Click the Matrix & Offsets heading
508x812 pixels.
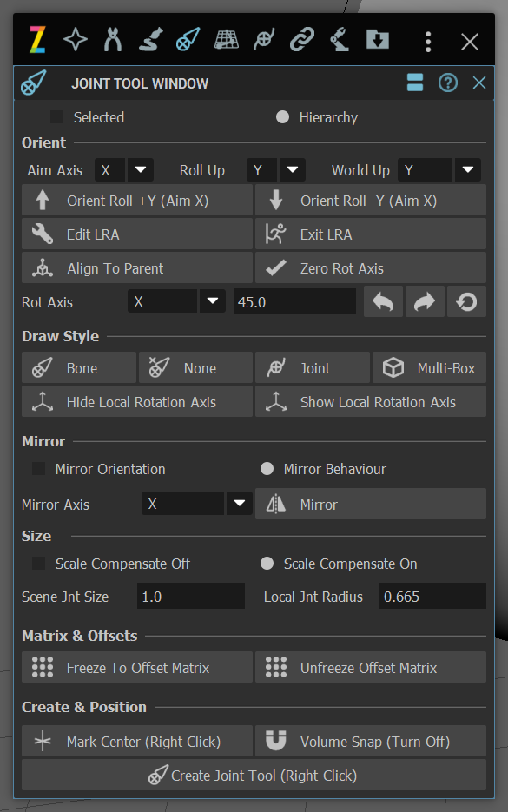79,636
